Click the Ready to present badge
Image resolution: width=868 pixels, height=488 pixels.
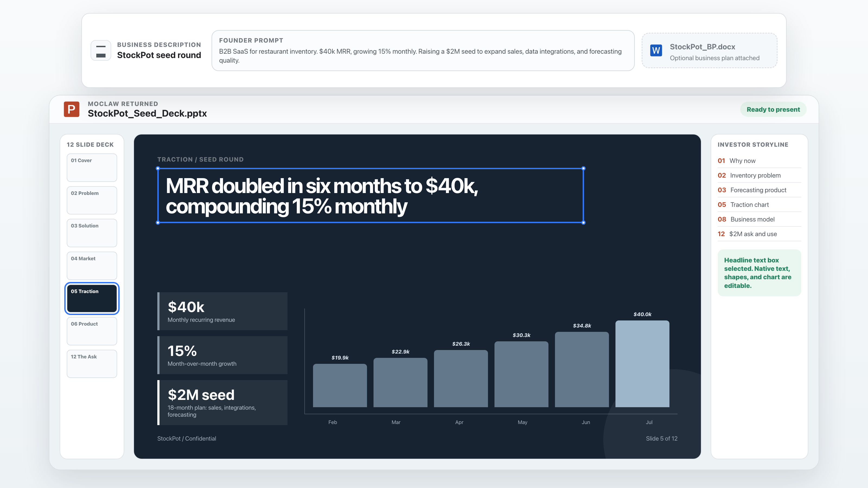(x=773, y=110)
